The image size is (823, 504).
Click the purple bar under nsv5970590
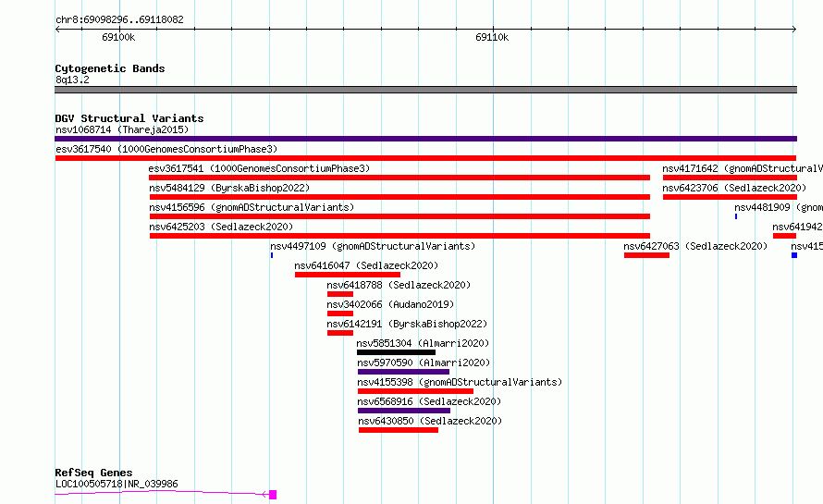tap(403, 372)
